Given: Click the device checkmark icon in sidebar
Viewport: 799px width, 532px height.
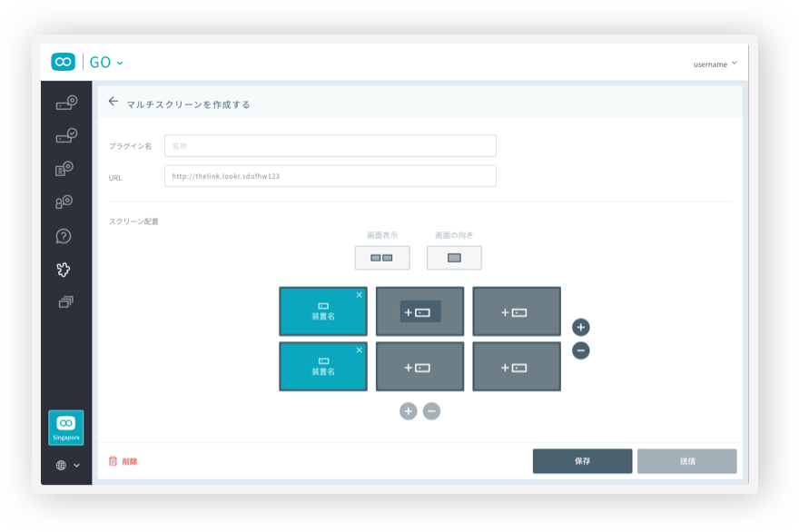Looking at the screenshot, I should click(x=65, y=137).
